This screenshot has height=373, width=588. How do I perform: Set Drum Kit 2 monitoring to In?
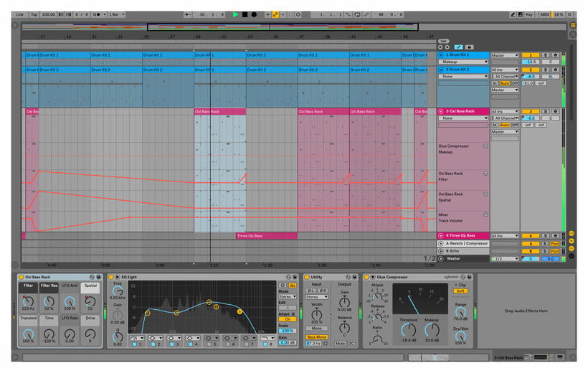point(495,83)
